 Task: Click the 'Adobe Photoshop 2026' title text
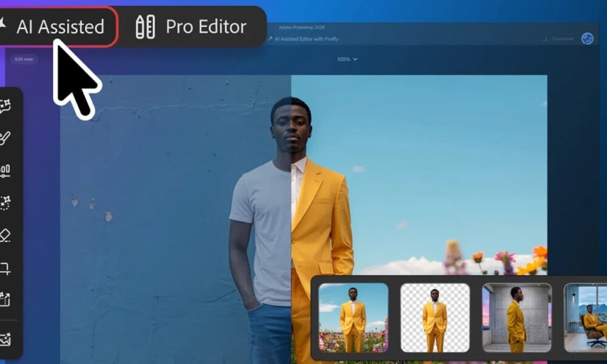302,27
